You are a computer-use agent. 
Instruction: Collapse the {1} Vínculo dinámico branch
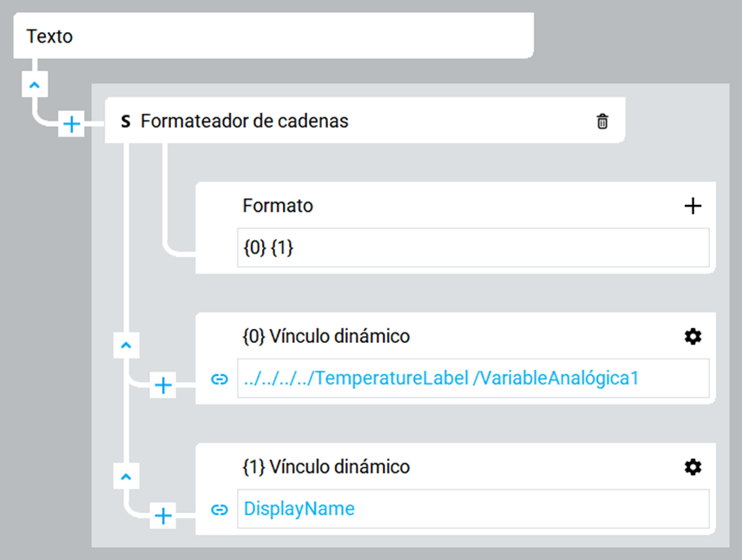pos(127,477)
